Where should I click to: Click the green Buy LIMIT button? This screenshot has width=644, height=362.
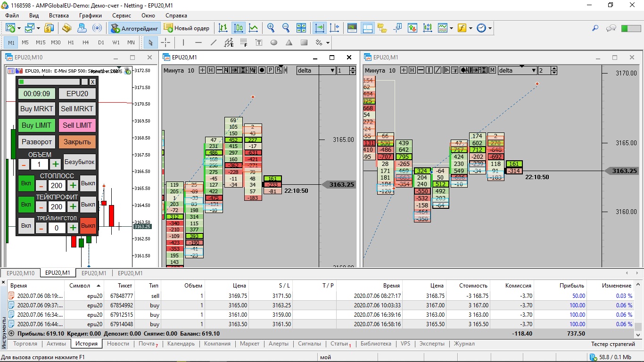pyautogui.click(x=37, y=125)
